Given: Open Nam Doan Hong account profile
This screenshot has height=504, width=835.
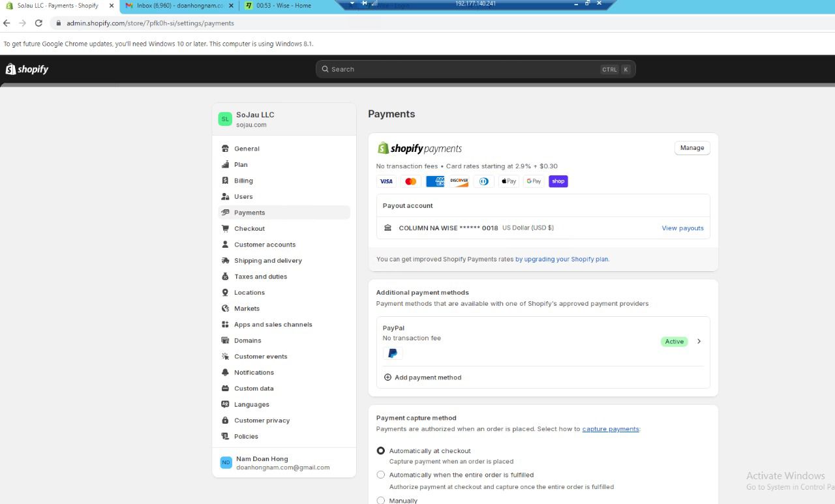Looking at the screenshot, I should [x=284, y=463].
